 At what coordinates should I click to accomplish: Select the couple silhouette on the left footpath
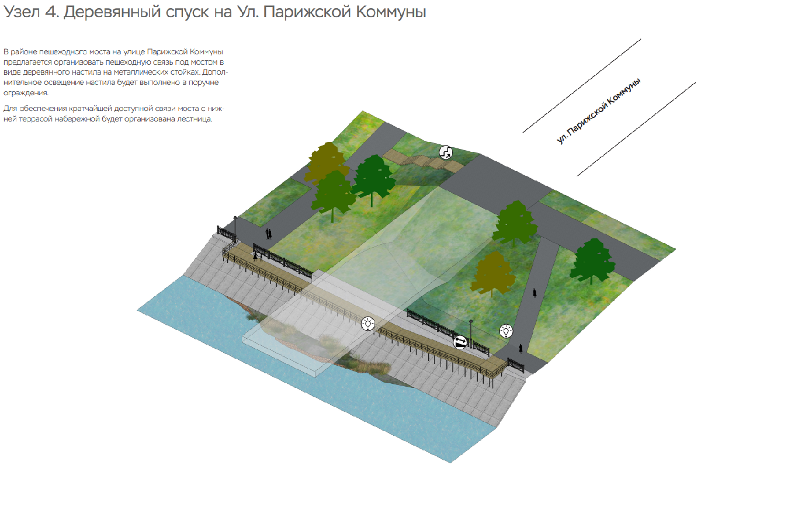(268, 234)
